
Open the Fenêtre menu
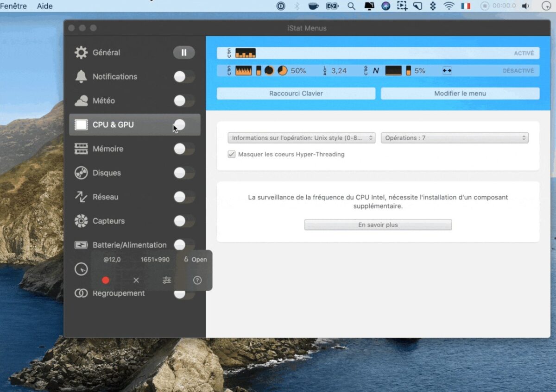[x=13, y=6]
